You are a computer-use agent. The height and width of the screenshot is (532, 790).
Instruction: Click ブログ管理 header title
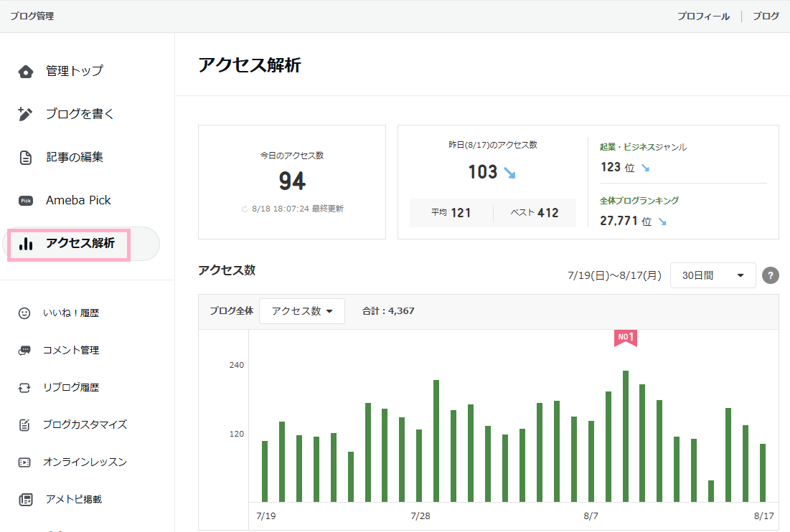tap(32, 16)
